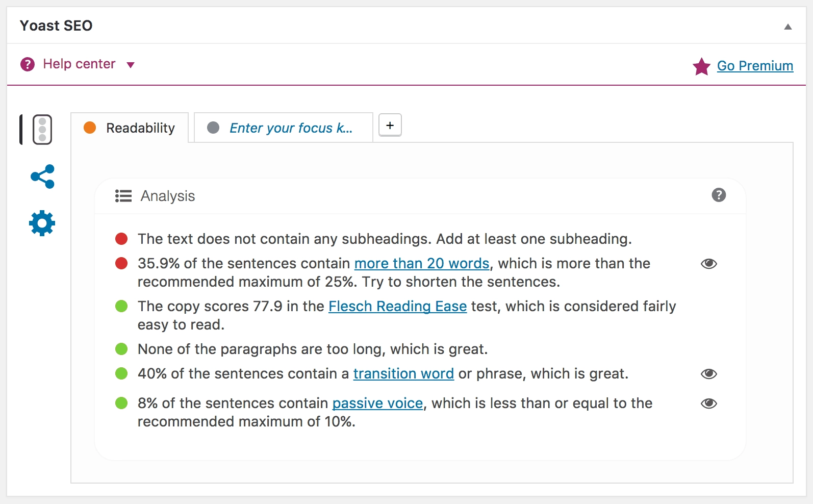
Task: Click the Help center question mark icon
Action: tap(28, 64)
